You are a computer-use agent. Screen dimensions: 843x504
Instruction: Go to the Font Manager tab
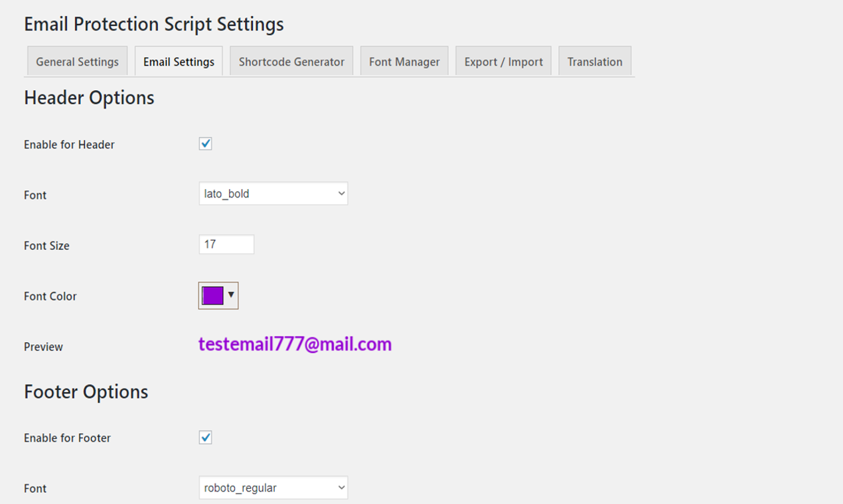[404, 60]
